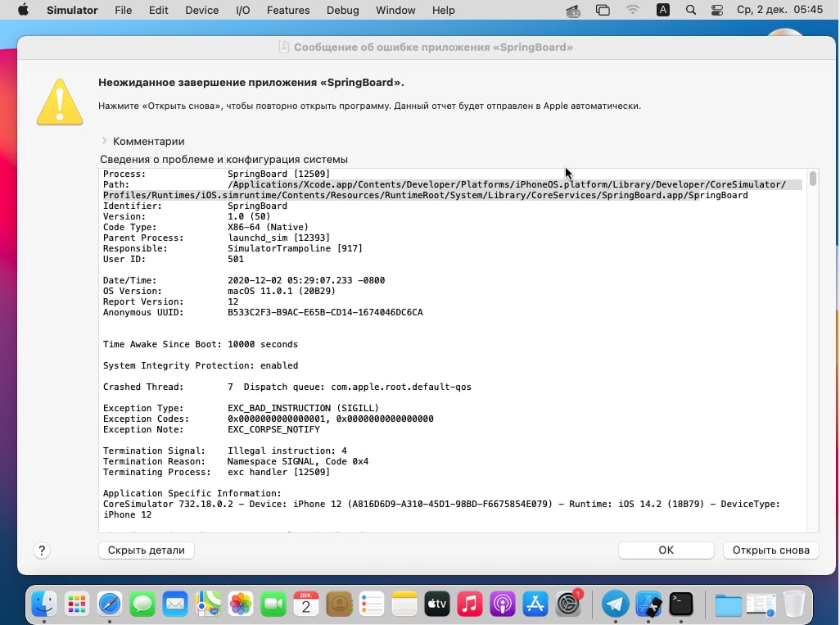Click the yellow warning triangle icon
The height and width of the screenshot is (625, 840).
click(x=60, y=102)
